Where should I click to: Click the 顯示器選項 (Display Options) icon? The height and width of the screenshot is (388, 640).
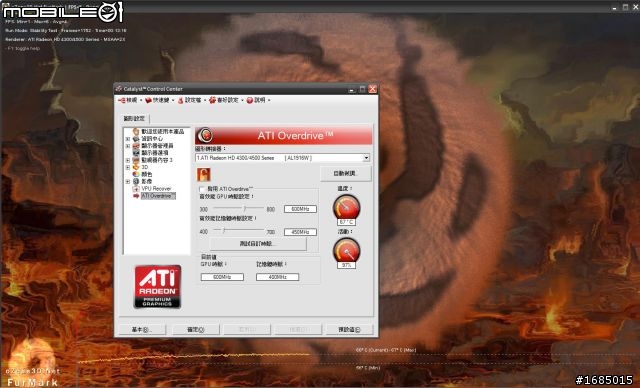click(136, 153)
